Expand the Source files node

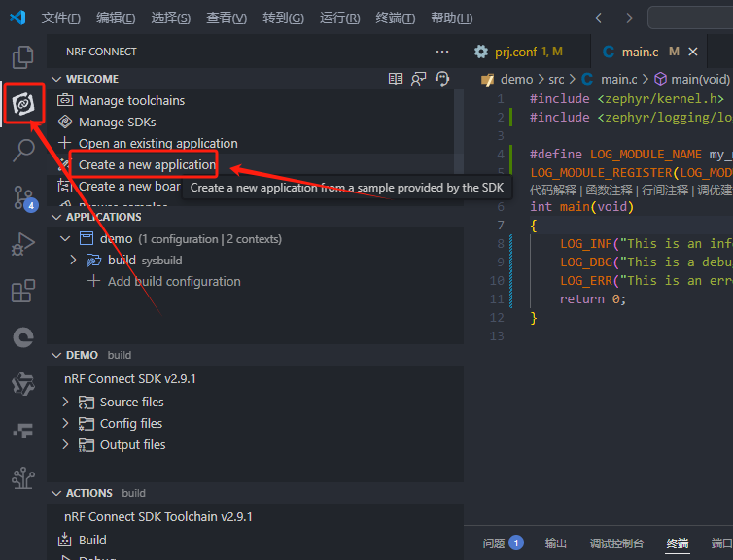[65, 402]
